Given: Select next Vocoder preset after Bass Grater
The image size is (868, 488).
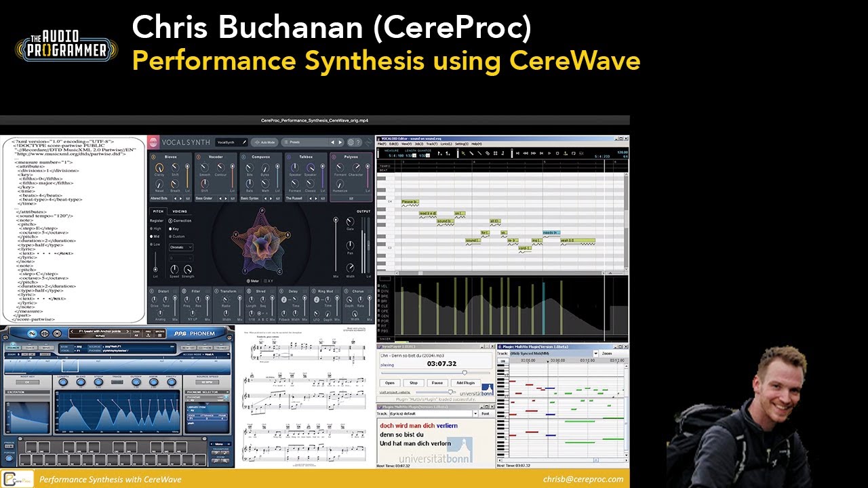Looking at the screenshot, I should (x=226, y=199).
